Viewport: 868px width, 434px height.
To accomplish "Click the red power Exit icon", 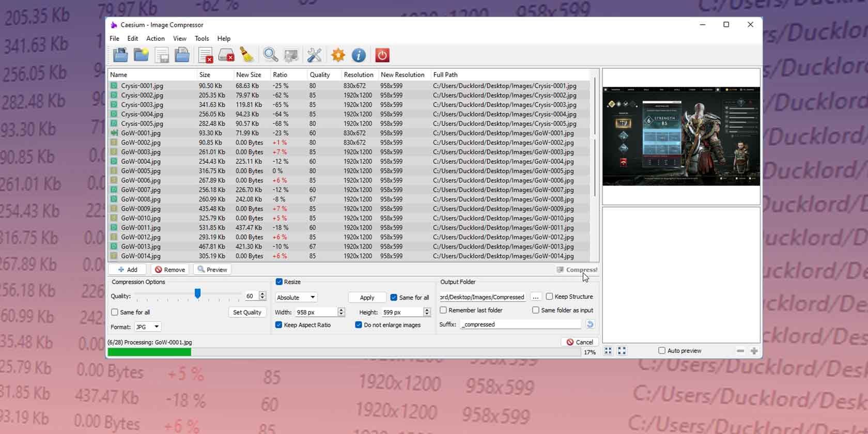I will (382, 55).
